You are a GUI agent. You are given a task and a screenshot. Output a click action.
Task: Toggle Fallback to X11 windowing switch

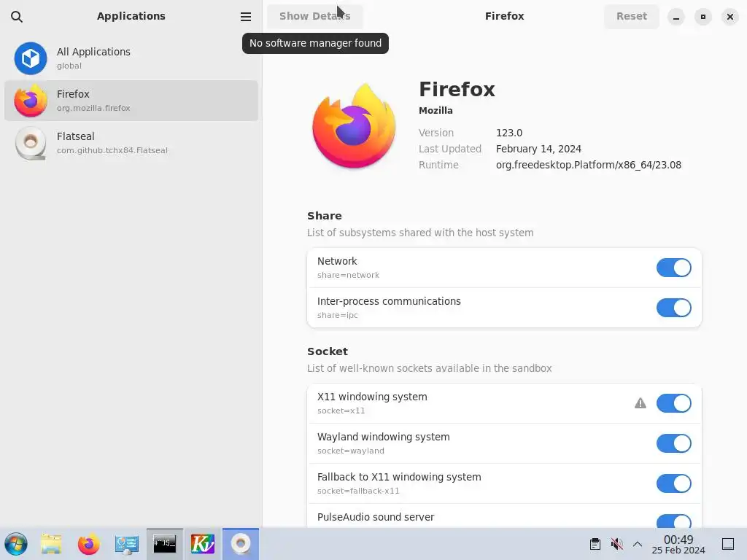[673, 483]
